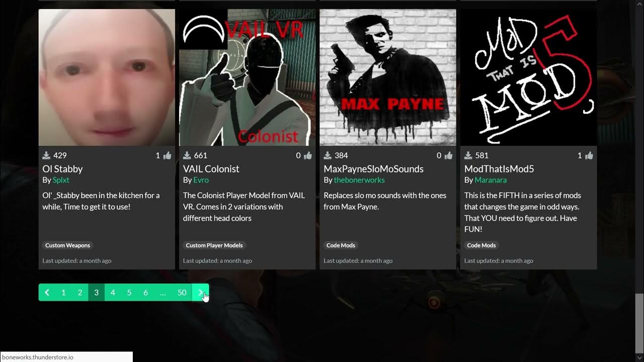The width and height of the screenshot is (644, 362).
Task: Open the Ol Stabby mod page
Action: [x=62, y=169]
